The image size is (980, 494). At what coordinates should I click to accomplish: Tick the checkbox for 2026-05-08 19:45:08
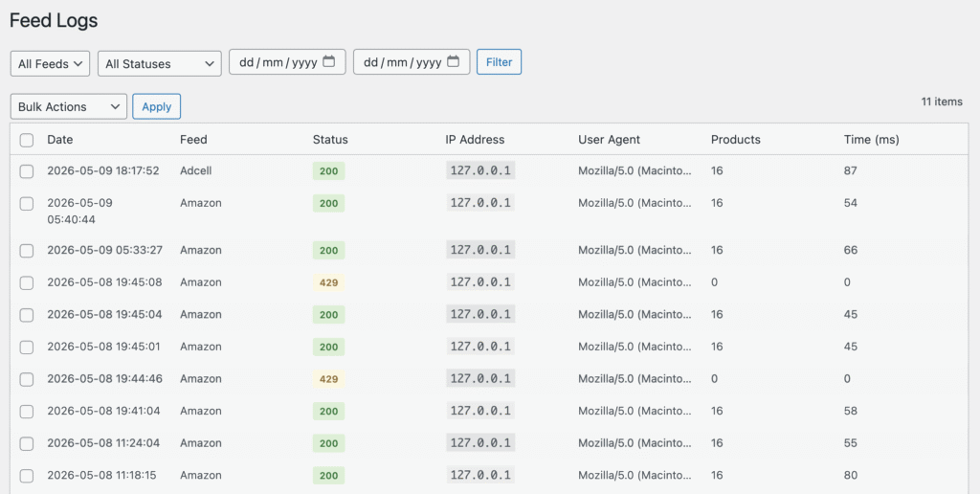click(26, 283)
